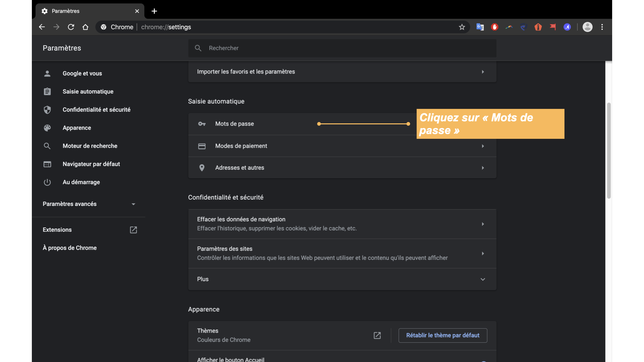Click the chevron beside Plus
The height and width of the screenshot is (362, 644).
[483, 279]
